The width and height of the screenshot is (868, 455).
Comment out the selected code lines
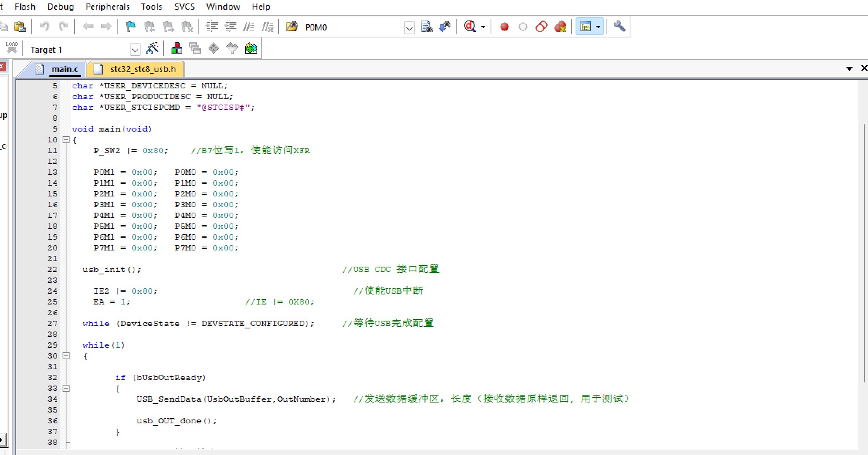click(x=249, y=27)
